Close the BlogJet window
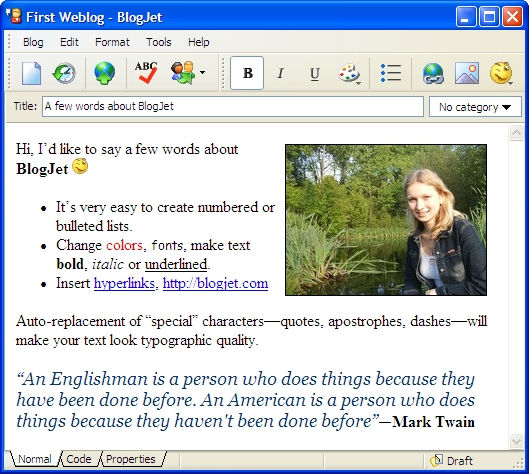Screen dimensions: 529x474 tap(512, 16)
